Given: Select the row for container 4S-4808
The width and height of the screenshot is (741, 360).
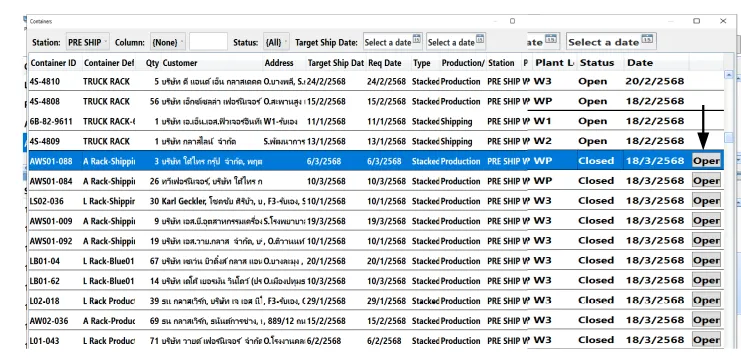Looking at the screenshot, I should pyautogui.click(x=376, y=101).
